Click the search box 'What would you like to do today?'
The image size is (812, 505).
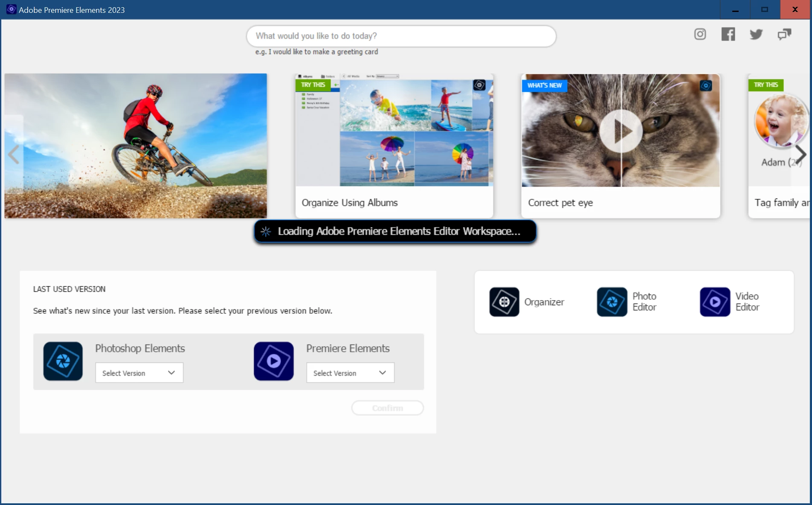[401, 36]
